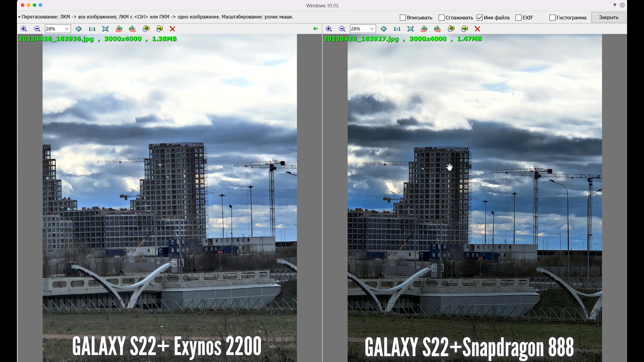This screenshot has height=362, width=644.
Task: Rotate left image counterclockwise
Action: (119, 29)
